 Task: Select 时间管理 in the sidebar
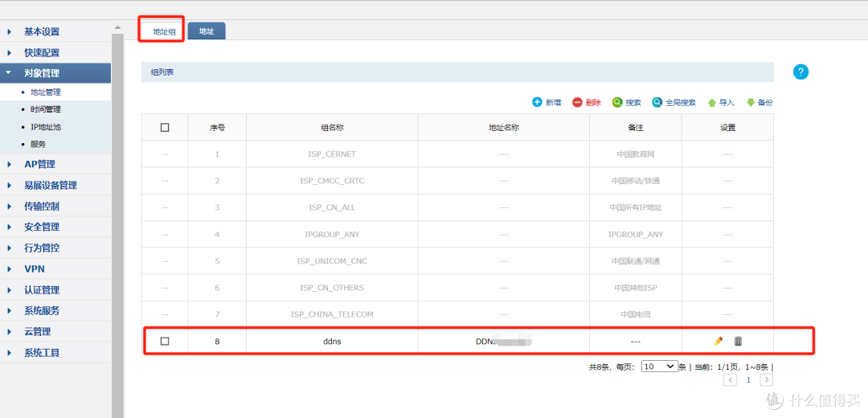pos(45,109)
